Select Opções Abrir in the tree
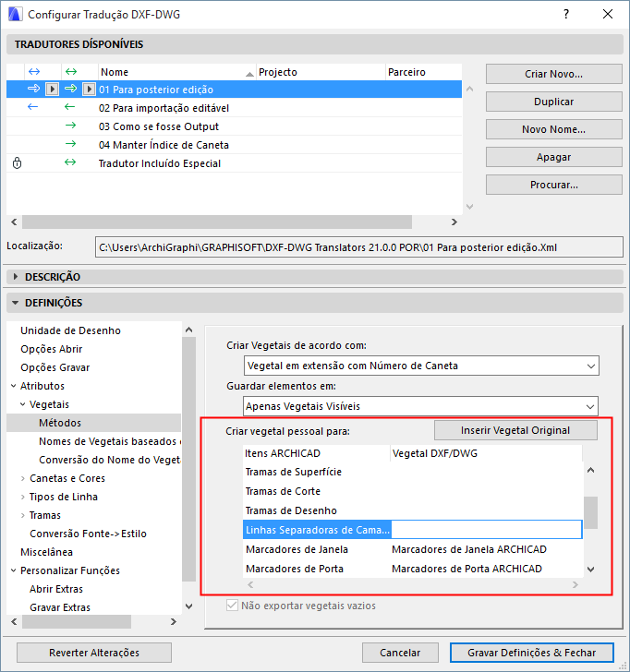Screen dimensions: 630x672 52,349
